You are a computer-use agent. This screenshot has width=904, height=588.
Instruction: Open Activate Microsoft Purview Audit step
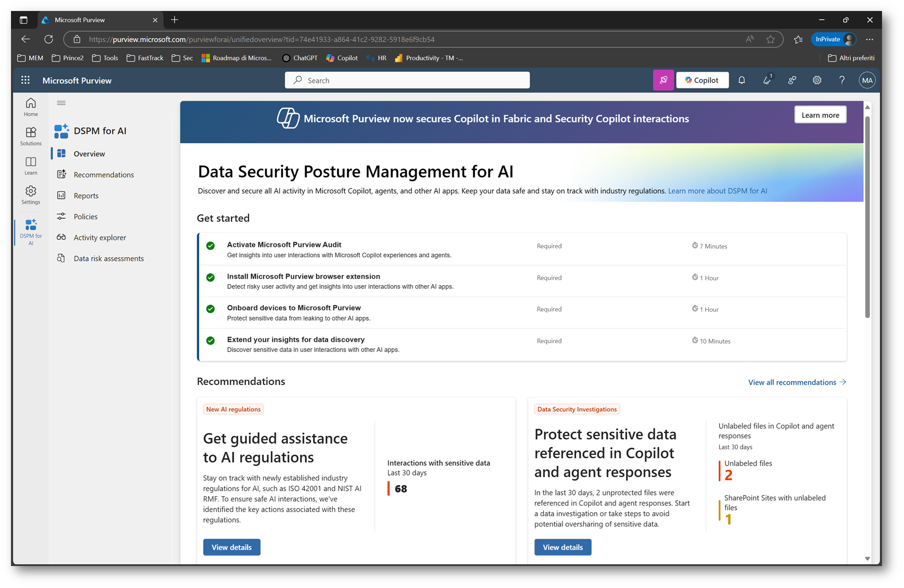(x=522, y=250)
